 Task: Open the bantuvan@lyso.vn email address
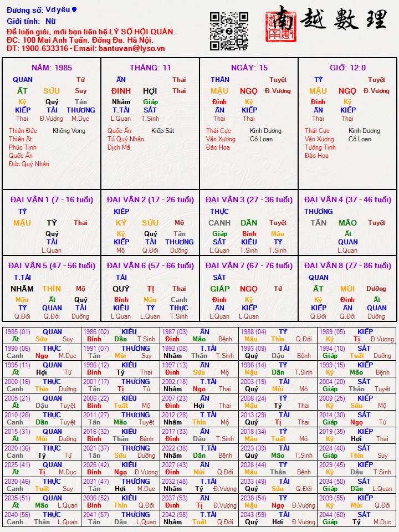point(132,48)
